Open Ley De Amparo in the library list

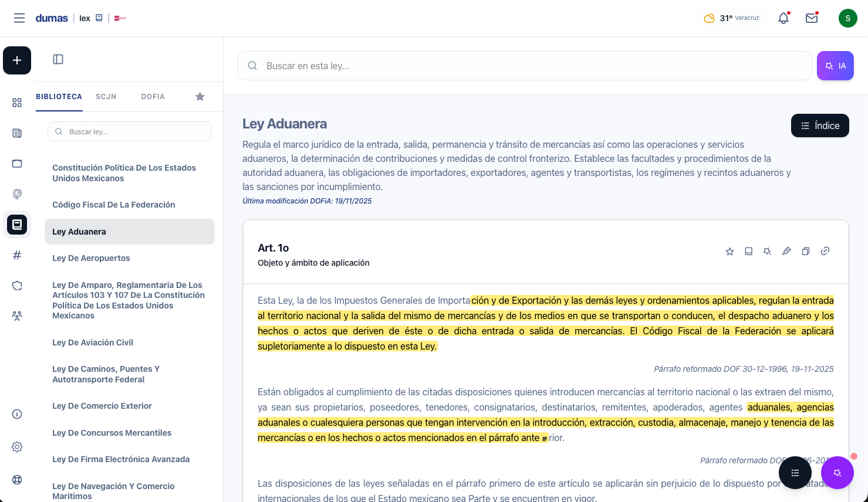click(130, 300)
